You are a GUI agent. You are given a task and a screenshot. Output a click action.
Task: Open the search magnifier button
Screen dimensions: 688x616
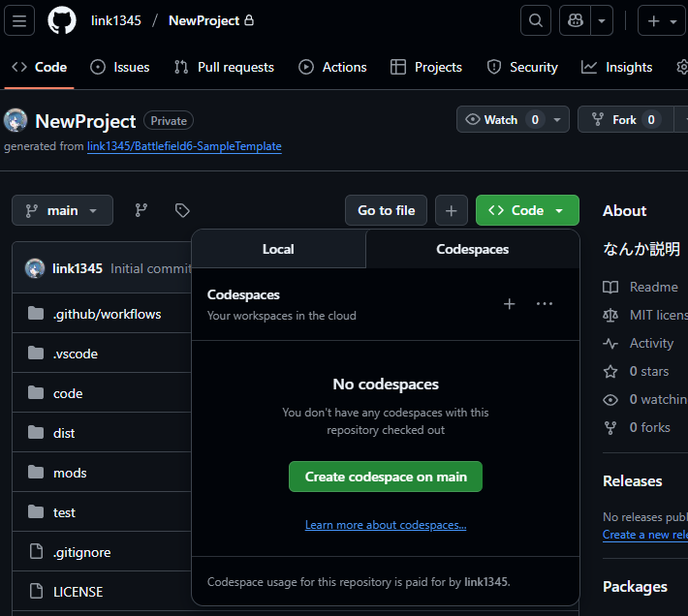[x=536, y=20]
